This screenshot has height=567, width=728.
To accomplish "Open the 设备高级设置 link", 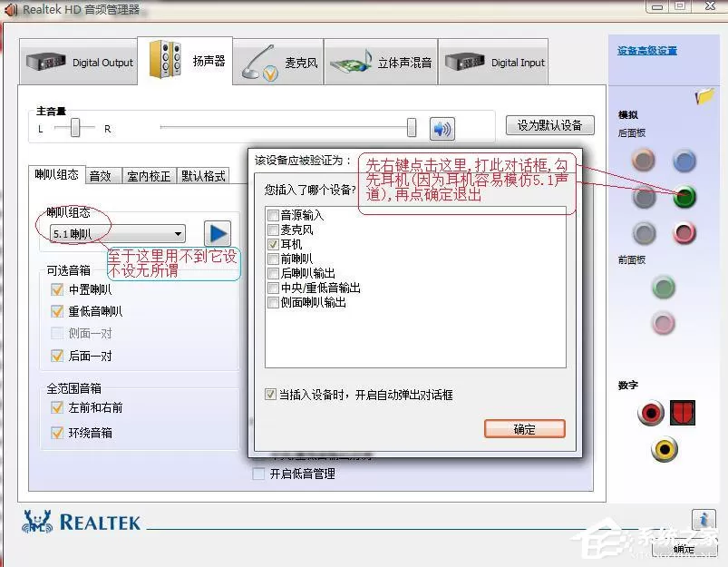I will pos(646,51).
